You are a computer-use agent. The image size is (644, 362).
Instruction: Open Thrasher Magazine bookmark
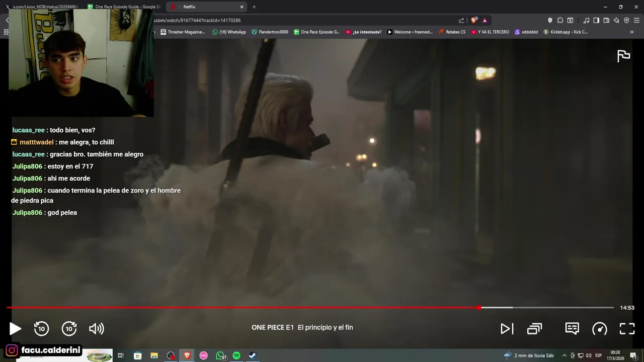point(183,32)
